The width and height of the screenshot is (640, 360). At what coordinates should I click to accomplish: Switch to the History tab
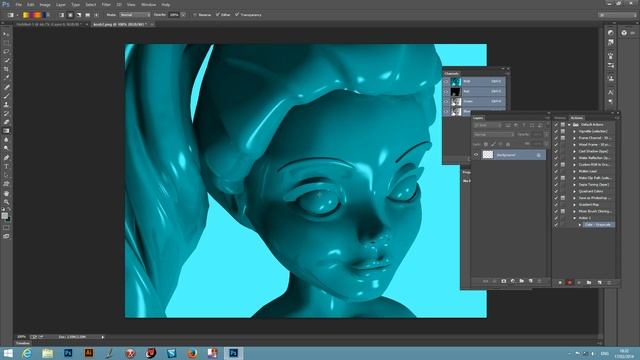[560, 118]
